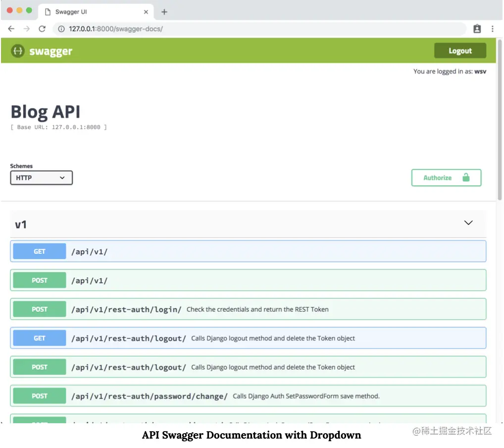Click the Blog API title

tap(46, 112)
